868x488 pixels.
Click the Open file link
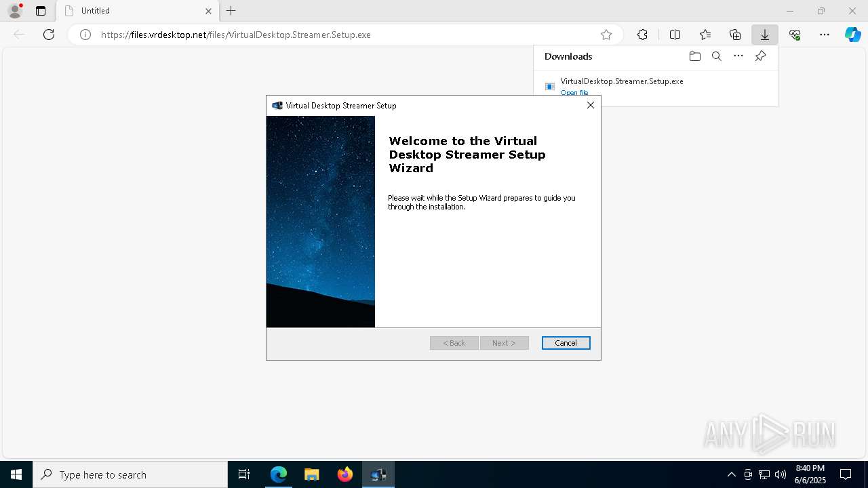[574, 93]
